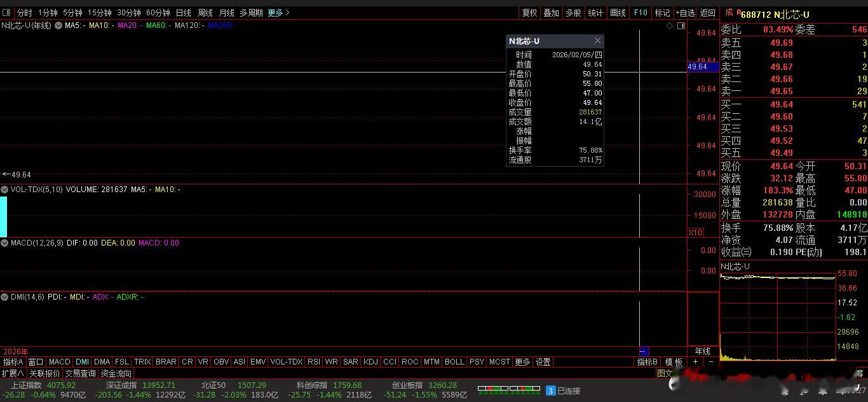
Task: Switch to the 日线 daily chart tab
Action: 182,12
